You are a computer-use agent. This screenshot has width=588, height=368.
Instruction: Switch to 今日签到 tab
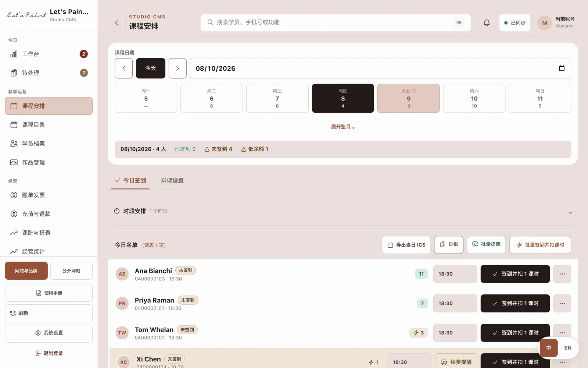coord(130,180)
